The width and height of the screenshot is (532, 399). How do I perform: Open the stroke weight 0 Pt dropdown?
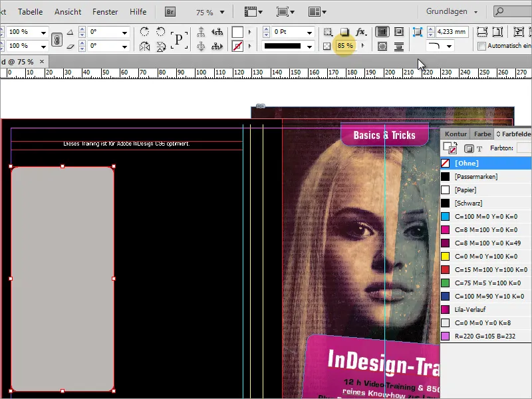pyautogui.click(x=309, y=33)
